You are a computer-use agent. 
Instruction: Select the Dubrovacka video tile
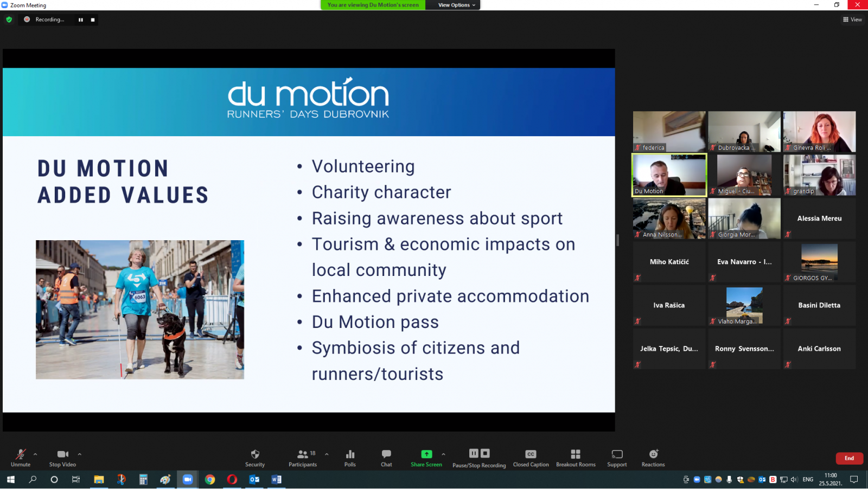coord(744,132)
